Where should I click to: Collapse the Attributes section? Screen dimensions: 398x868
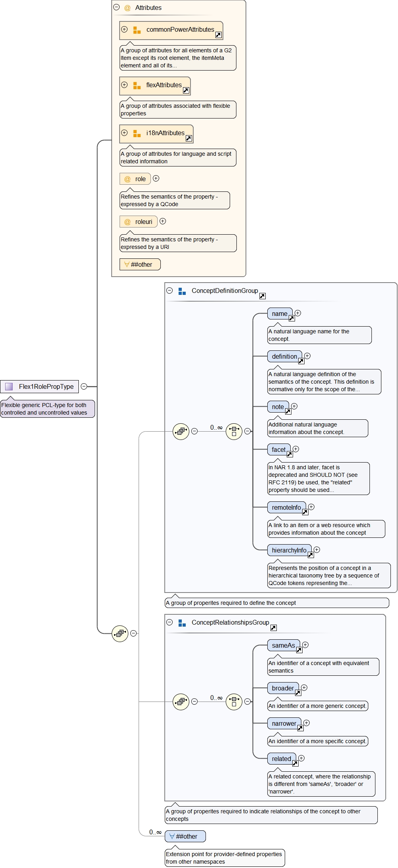116,7
